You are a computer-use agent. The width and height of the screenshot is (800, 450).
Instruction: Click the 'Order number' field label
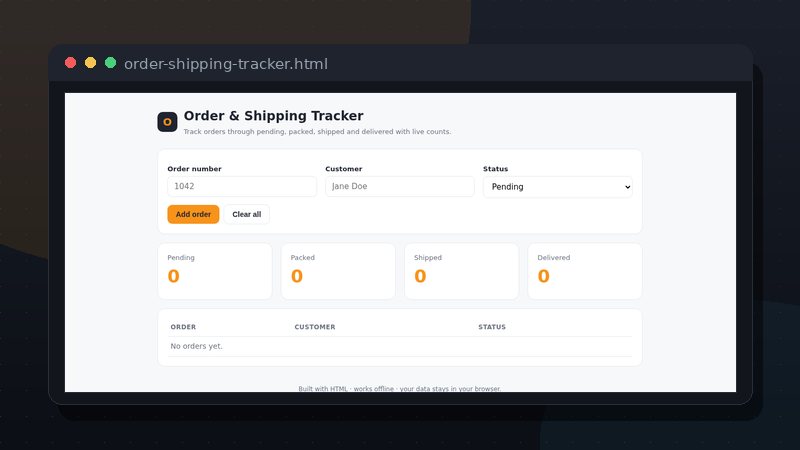point(194,169)
